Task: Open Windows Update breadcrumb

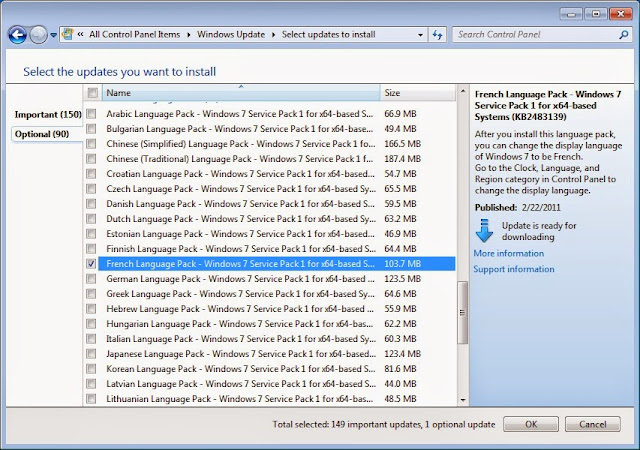Action: tap(231, 35)
